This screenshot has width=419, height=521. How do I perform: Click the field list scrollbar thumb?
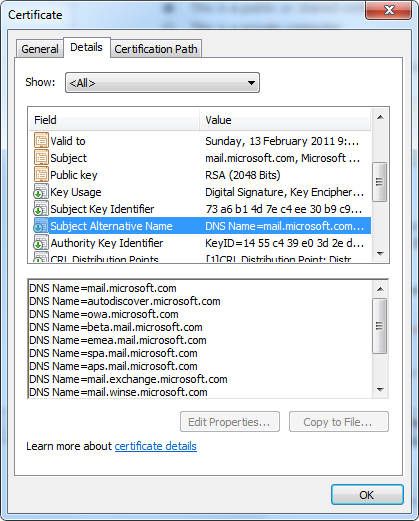tap(379, 182)
